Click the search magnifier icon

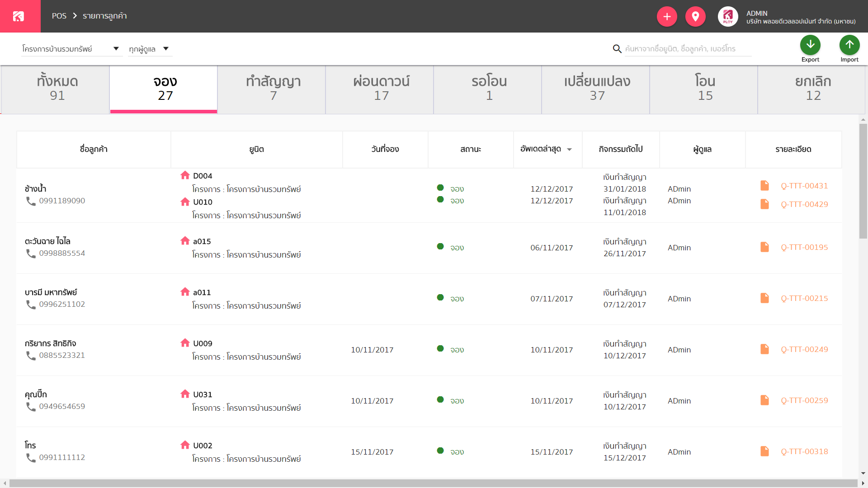point(617,49)
